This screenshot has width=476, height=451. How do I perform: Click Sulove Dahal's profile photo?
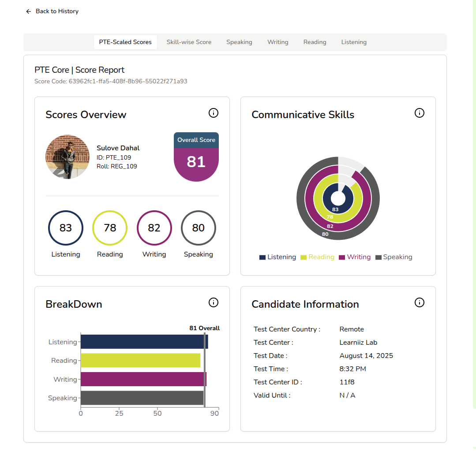67,157
